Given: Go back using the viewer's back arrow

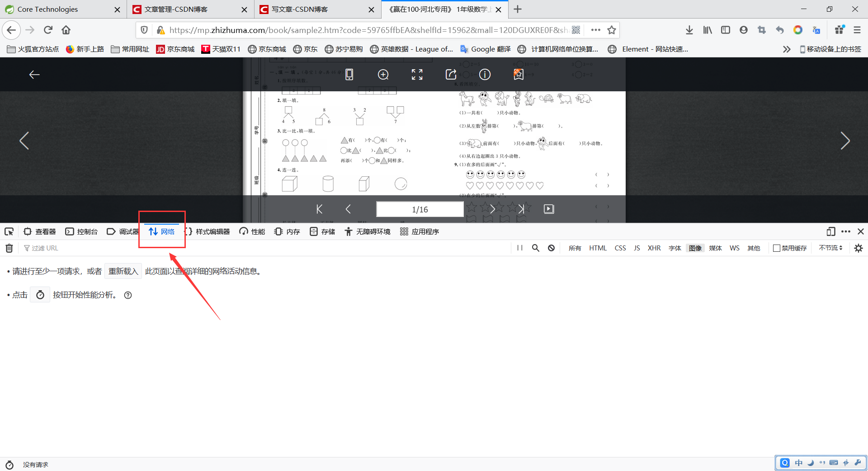Looking at the screenshot, I should coord(34,74).
